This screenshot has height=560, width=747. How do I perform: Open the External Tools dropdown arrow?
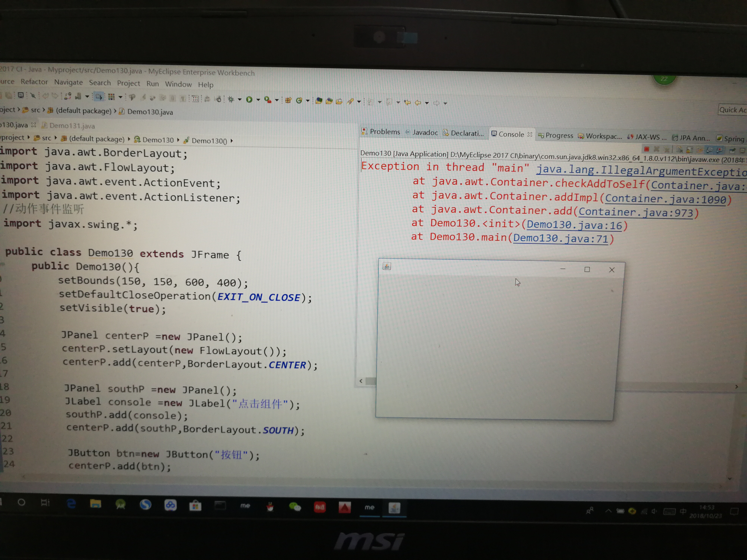click(x=277, y=100)
